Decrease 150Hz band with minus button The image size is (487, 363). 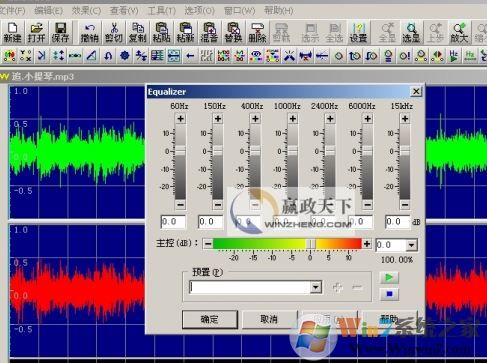218,204
